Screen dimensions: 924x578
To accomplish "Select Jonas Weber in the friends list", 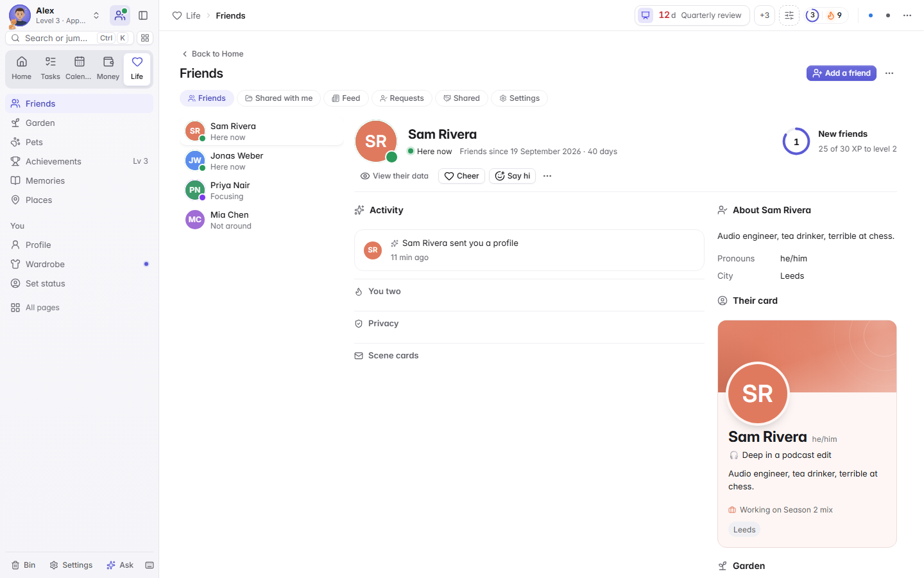I will [x=262, y=161].
